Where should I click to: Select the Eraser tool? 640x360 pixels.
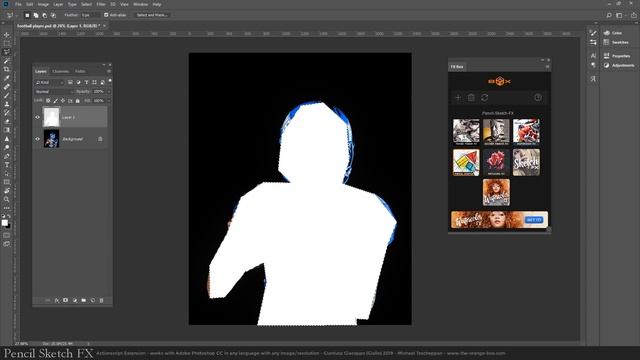pyautogui.click(x=7, y=121)
